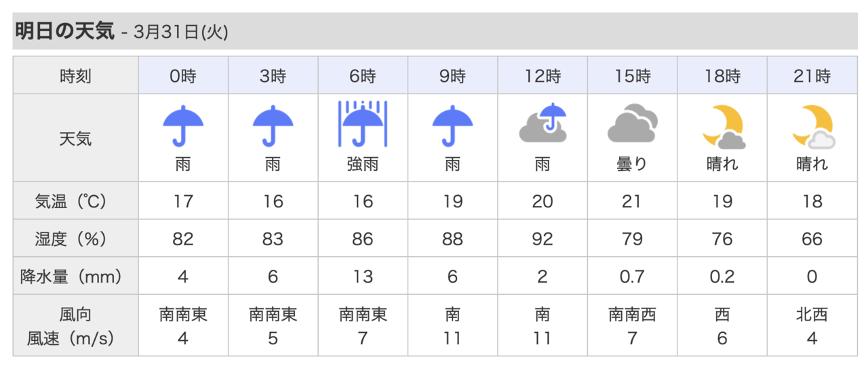Select the 0時 column header
This screenshot has width=868, height=368.
[183, 76]
